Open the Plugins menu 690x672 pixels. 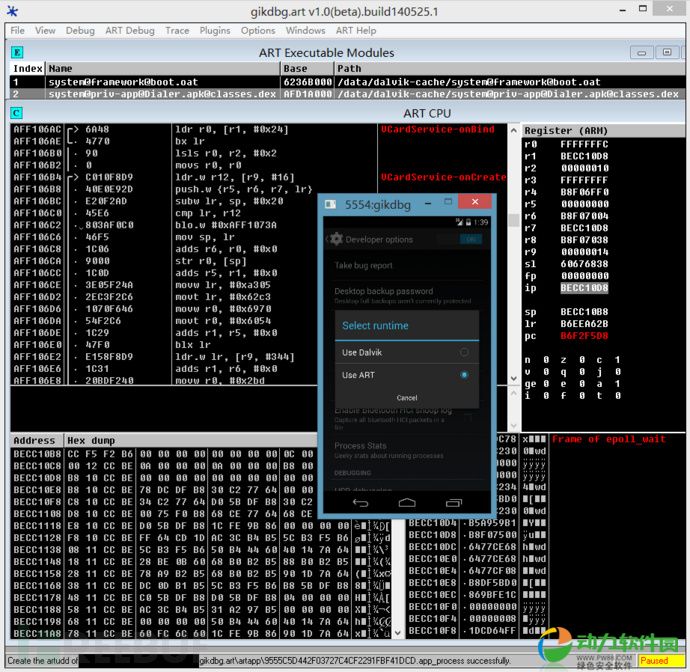point(215,31)
